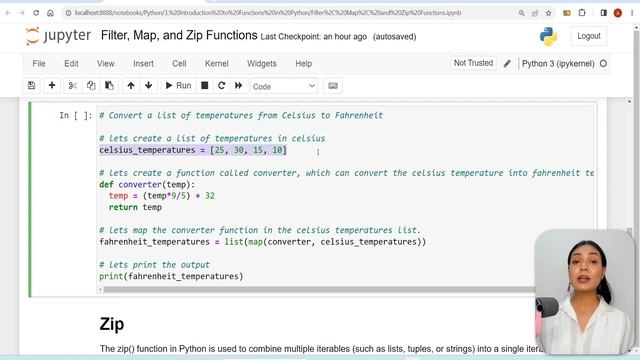Click the fahrenheit_temperatures = list(map line
Screen dimensions: 640x360
pyautogui.click(x=262, y=242)
